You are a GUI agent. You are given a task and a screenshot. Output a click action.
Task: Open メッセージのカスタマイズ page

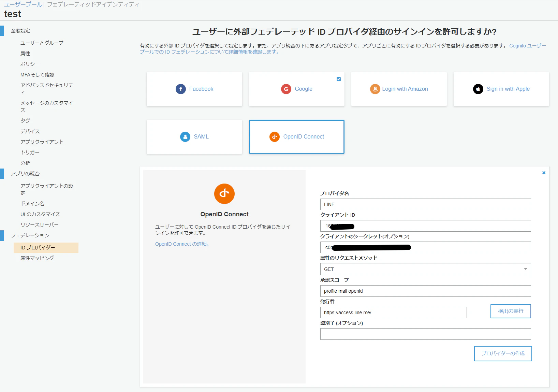click(x=47, y=106)
